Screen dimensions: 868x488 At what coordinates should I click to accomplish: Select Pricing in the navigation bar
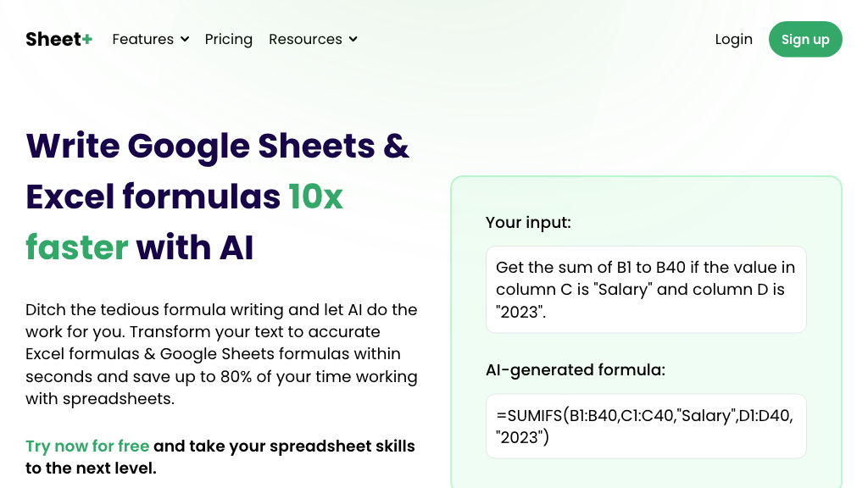point(228,39)
